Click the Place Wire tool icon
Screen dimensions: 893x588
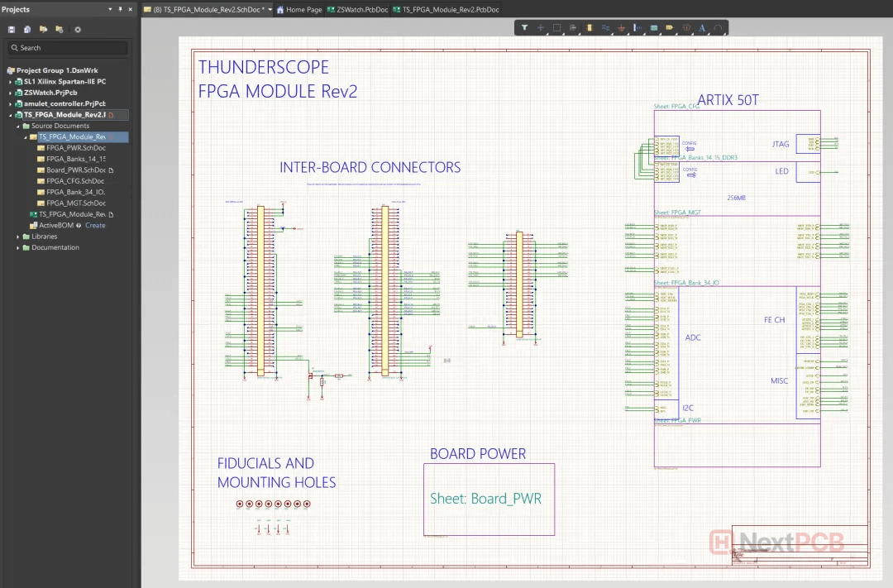(x=605, y=27)
